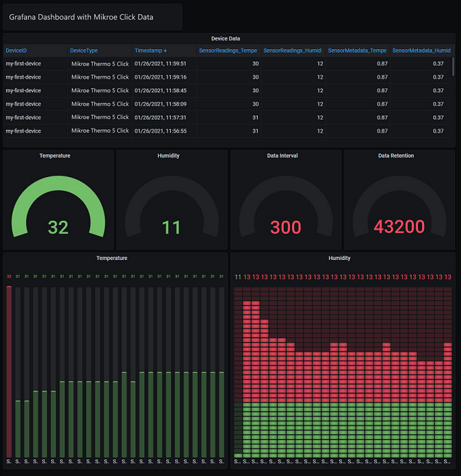Viewport: 461px width, 476px height.
Task: Click the SensorReadings_Tempe column header
Action: click(x=228, y=51)
